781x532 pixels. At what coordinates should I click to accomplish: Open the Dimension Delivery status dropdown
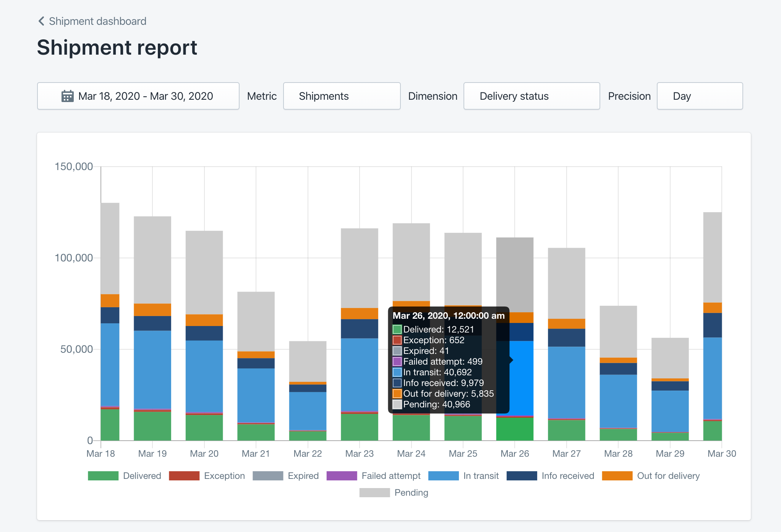(531, 96)
